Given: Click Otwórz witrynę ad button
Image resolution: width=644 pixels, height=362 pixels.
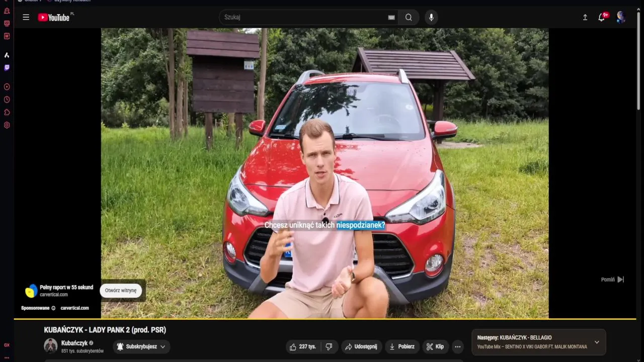Looking at the screenshot, I should [x=121, y=291].
